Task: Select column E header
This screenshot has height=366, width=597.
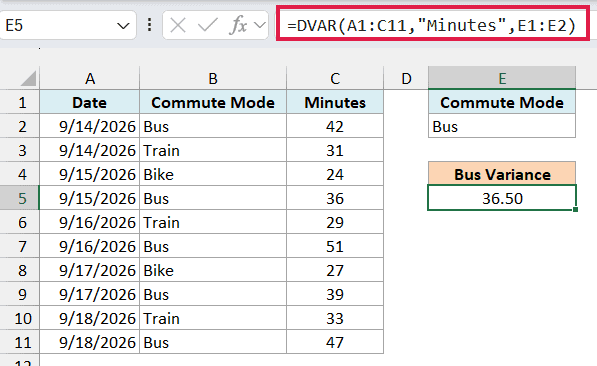Action: point(502,78)
